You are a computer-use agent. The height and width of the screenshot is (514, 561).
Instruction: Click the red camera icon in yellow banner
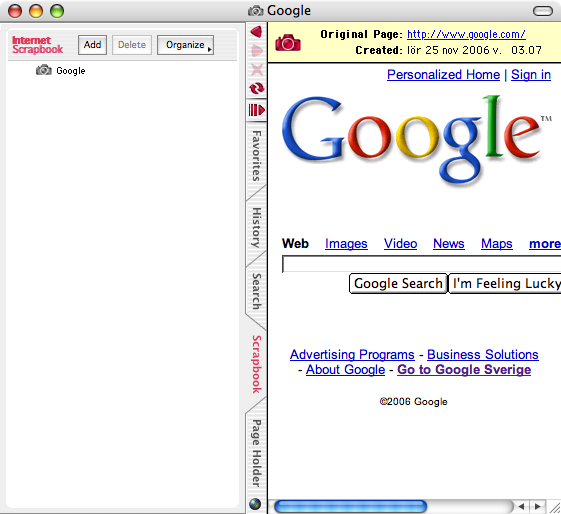coord(288,43)
